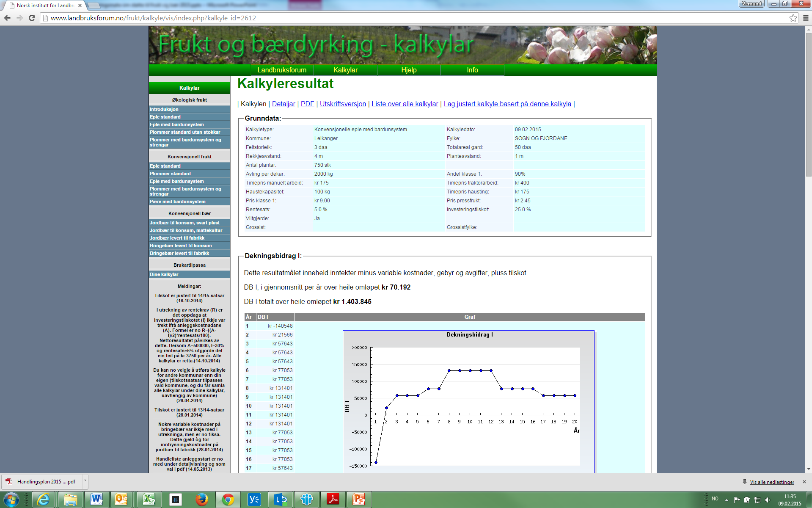Open Info menu item
Viewport: 812px width, 508px height.
[472, 70]
